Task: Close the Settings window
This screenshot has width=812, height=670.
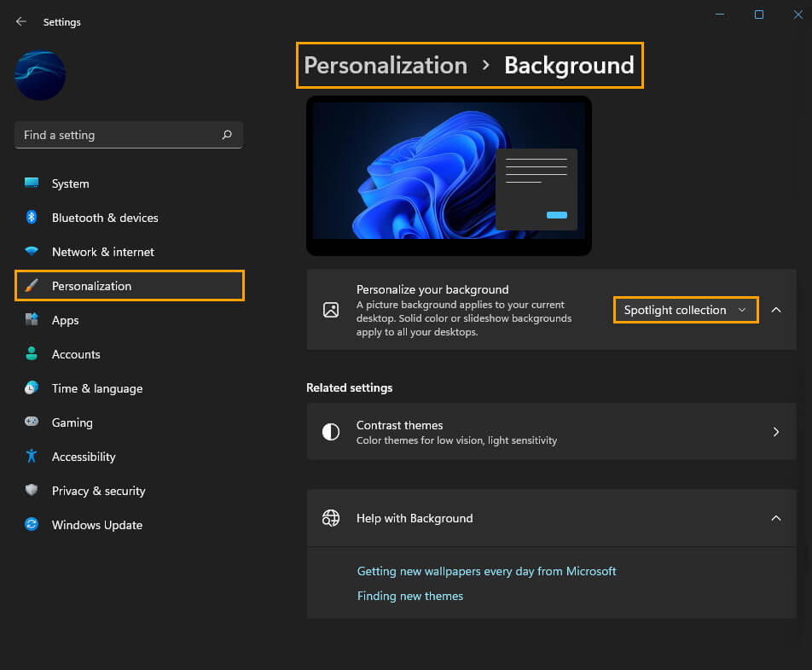Action: tap(798, 15)
